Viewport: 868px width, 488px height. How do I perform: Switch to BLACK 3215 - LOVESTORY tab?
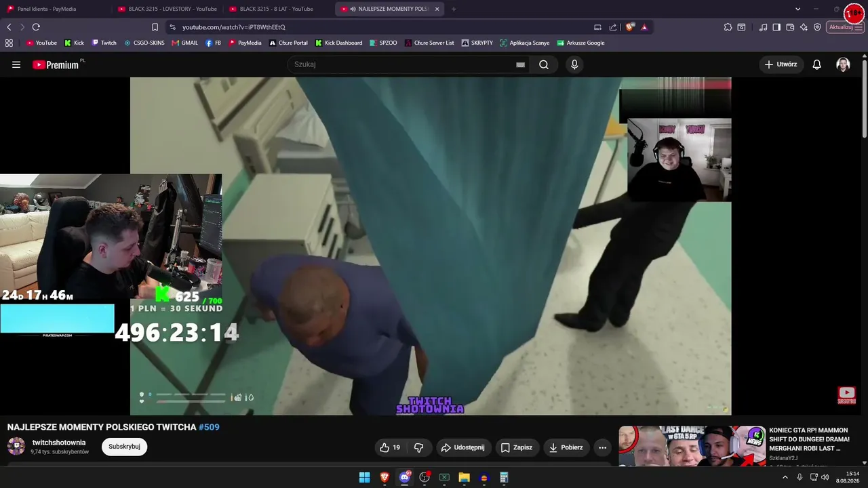click(167, 9)
